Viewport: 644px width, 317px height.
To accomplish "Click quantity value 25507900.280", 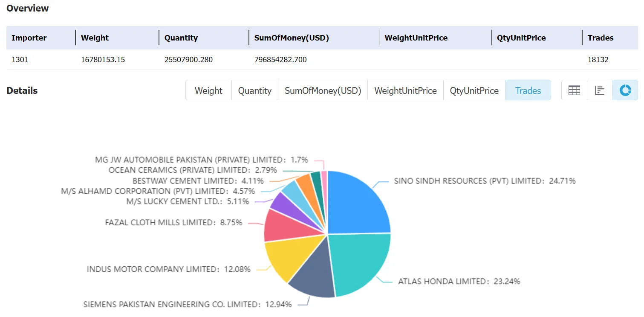I will (188, 60).
